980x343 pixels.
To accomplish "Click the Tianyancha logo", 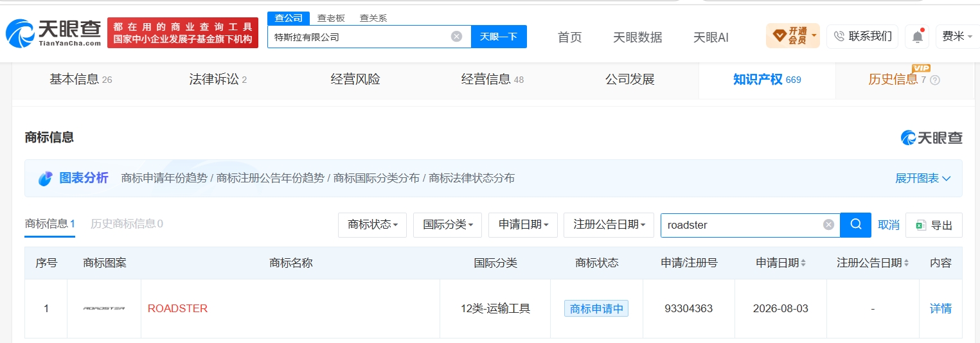I will click(x=53, y=33).
